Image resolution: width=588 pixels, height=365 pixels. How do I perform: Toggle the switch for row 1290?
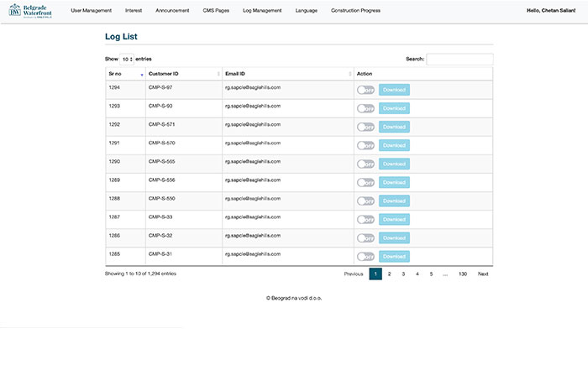click(365, 164)
